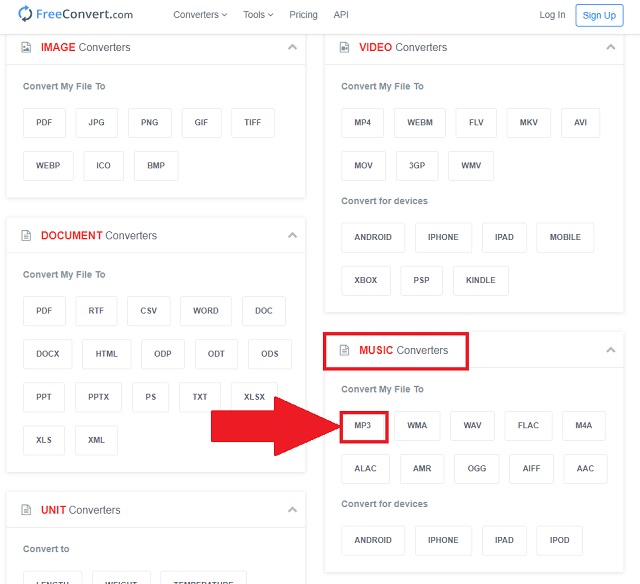Select KINDLE device conversion
The height and width of the screenshot is (584, 640).
[480, 281]
